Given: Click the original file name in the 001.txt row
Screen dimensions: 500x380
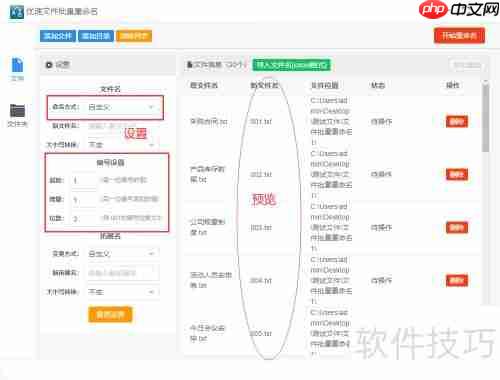Looking at the screenshot, I should (x=209, y=122).
